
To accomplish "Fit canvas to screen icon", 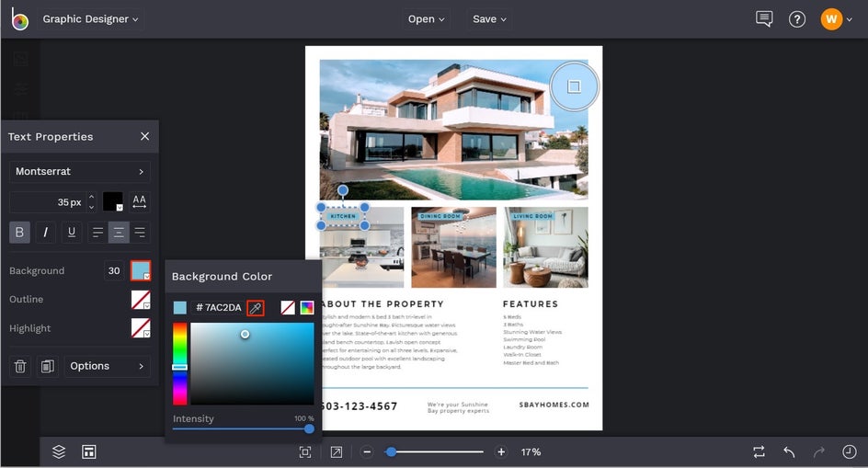I will tap(305, 452).
